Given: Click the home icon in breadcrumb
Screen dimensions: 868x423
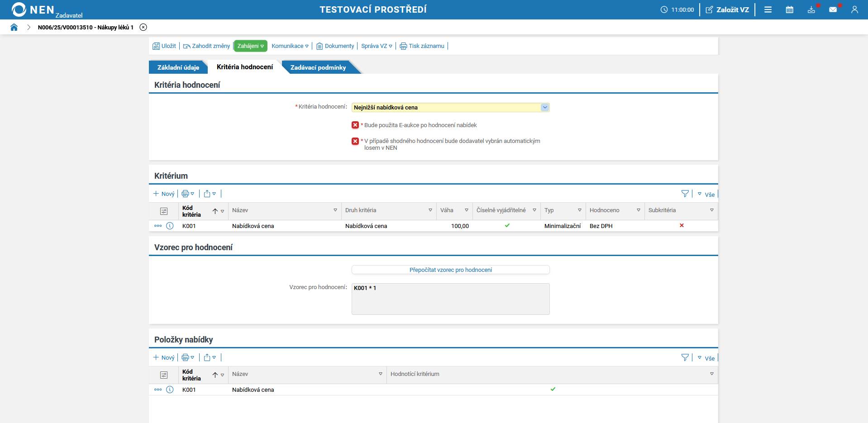Looking at the screenshot, I should pyautogui.click(x=14, y=27).
